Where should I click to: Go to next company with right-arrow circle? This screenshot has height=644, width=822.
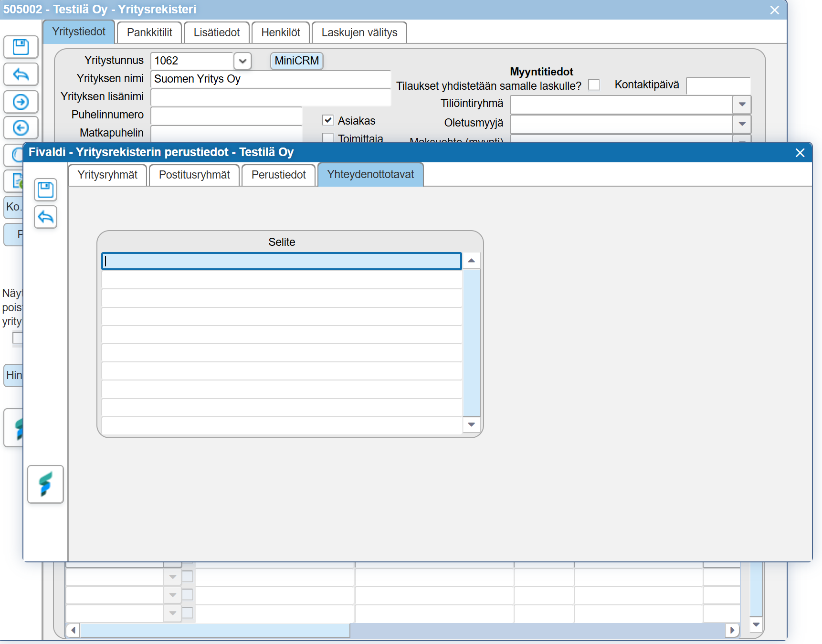click(21, 102)
